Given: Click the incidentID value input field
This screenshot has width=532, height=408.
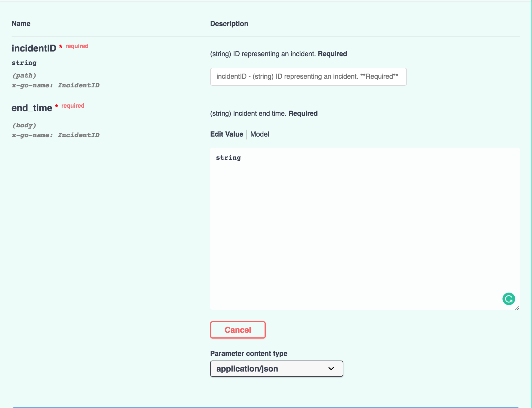Looking at the screenshot, I should tap(308, 76).
